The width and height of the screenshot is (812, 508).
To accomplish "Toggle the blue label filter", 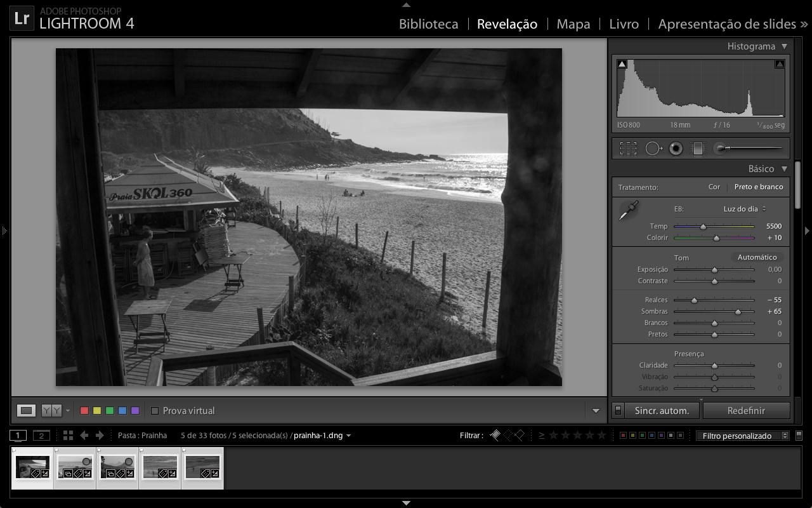I will pyautogui.click(x=652, y=436).
